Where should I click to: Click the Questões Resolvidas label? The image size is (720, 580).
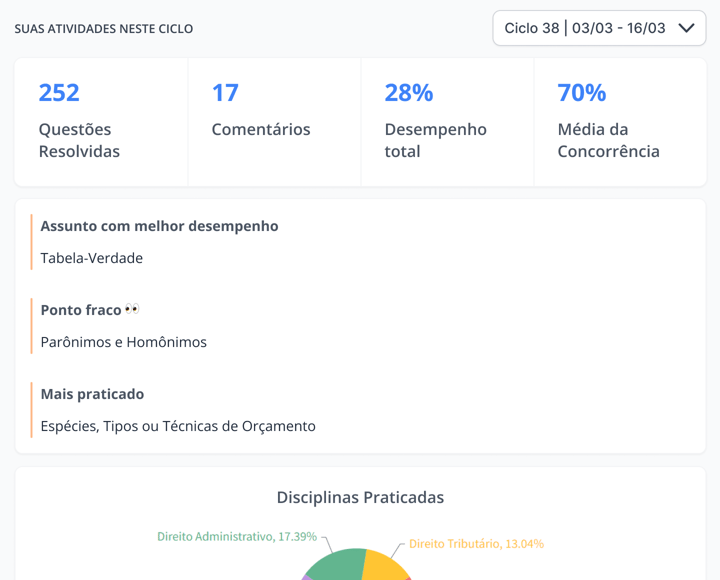(x=79, y=141)
